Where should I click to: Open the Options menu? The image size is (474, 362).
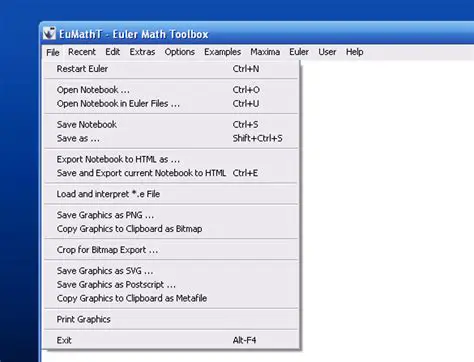[x=180, y=52]
